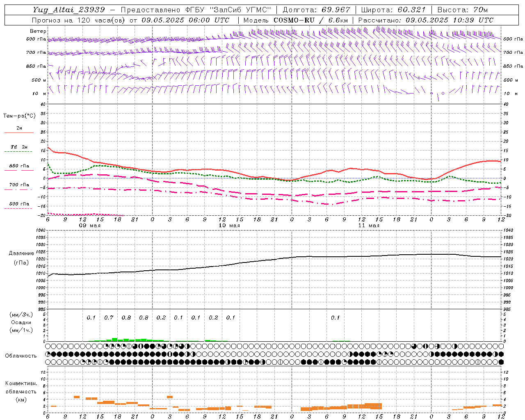Click the "Тем-ра(°C)" temperature label

19,116
